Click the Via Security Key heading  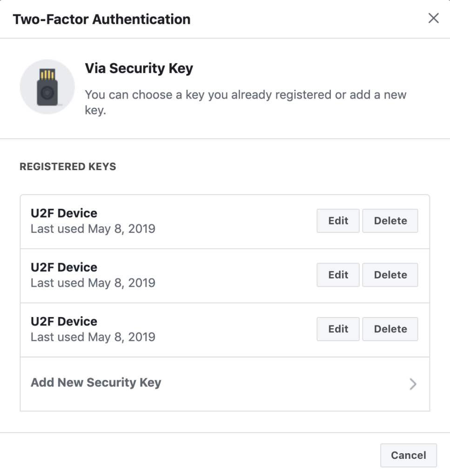[x=139, y=69]
